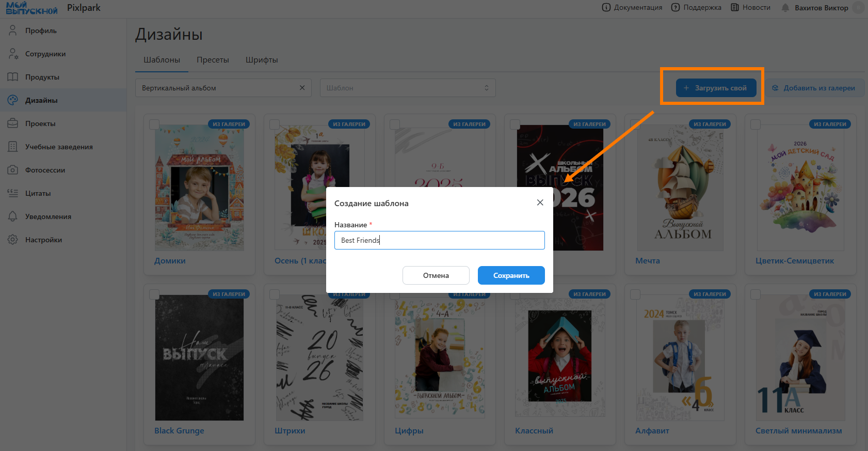Click the Цитаты quote icon
Screen dimensions: 868x451
click(x=13, y=193)
